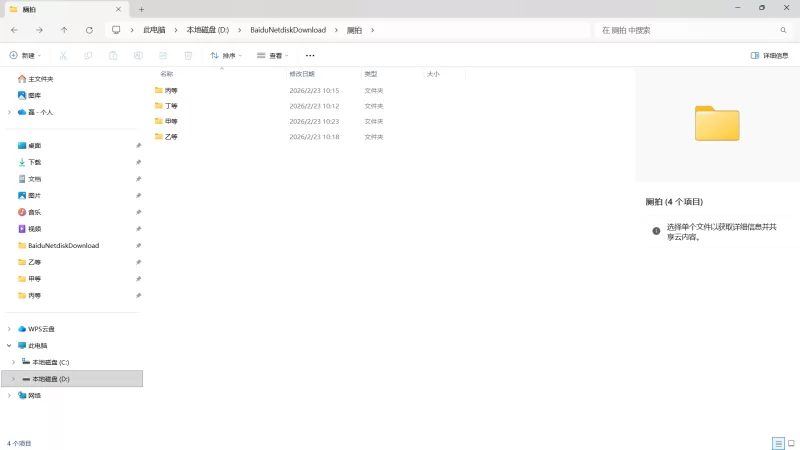
Task: Add a new tab with plus button
Action: (x=141, y=9)
